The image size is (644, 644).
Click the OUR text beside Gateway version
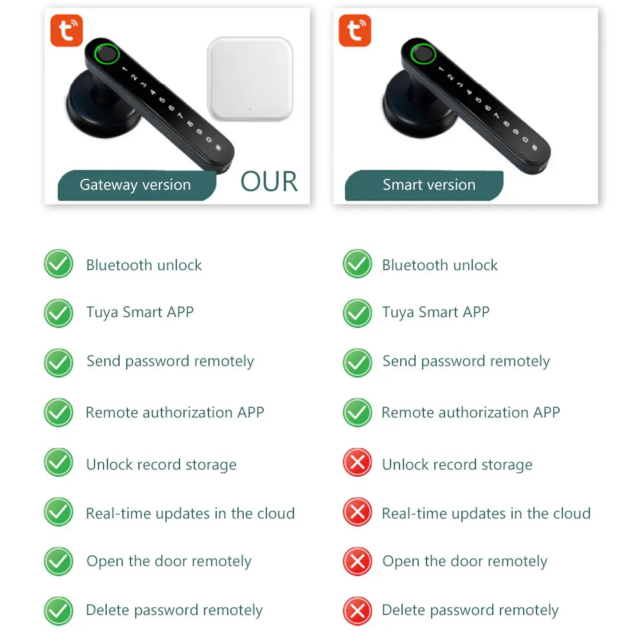269,181
